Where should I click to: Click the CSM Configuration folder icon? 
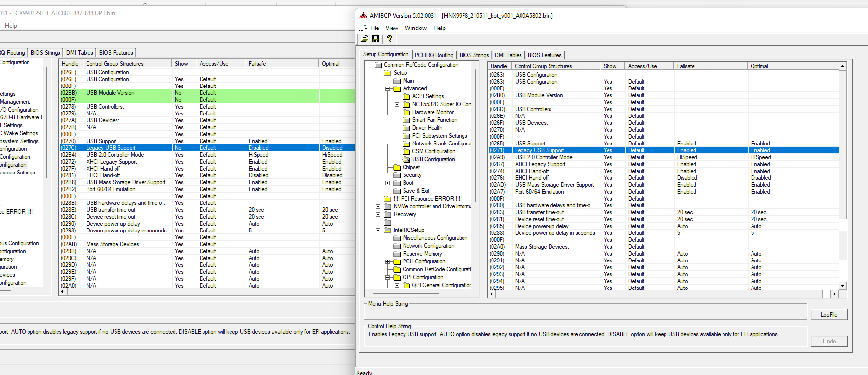tap(406, 152)
